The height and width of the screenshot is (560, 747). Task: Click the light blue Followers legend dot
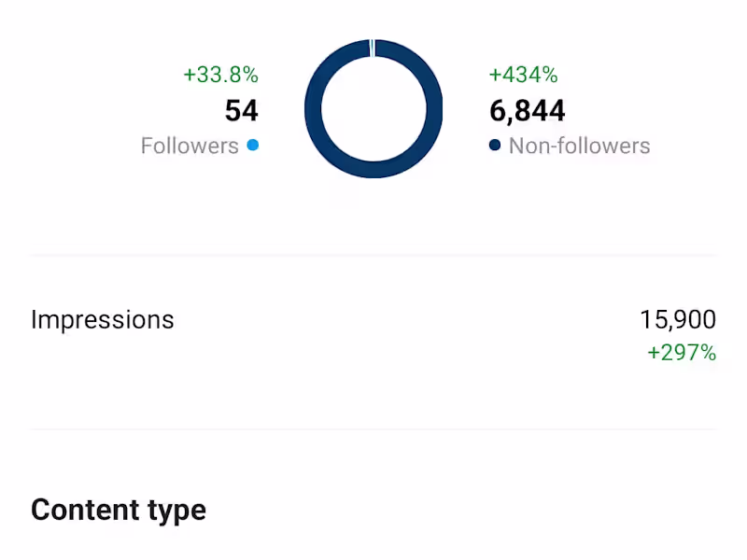(x=253, y=146)
